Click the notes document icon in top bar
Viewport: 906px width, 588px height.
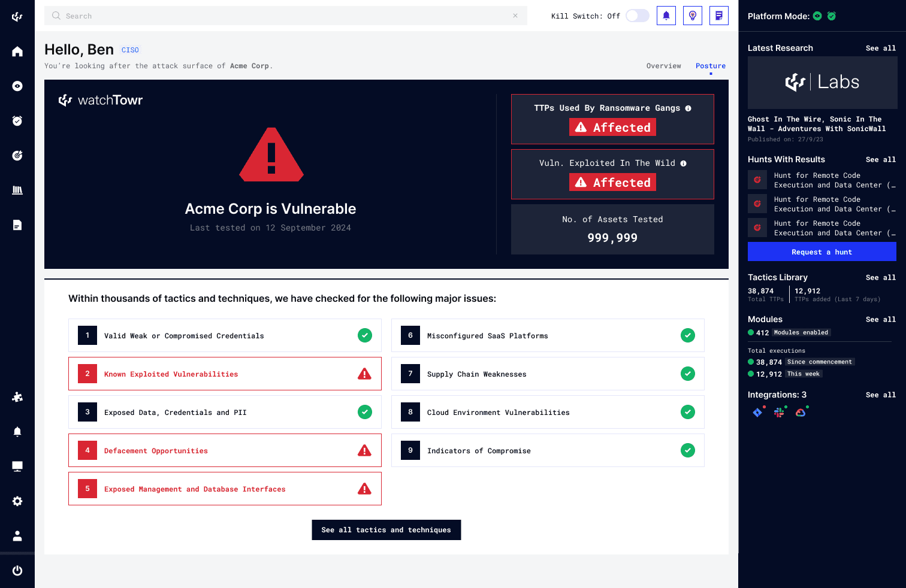tap(719, 16)
